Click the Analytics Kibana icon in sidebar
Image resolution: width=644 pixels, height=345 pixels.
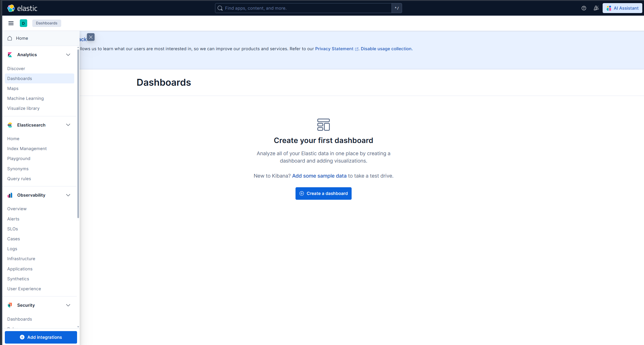click(x=10, y=54)
